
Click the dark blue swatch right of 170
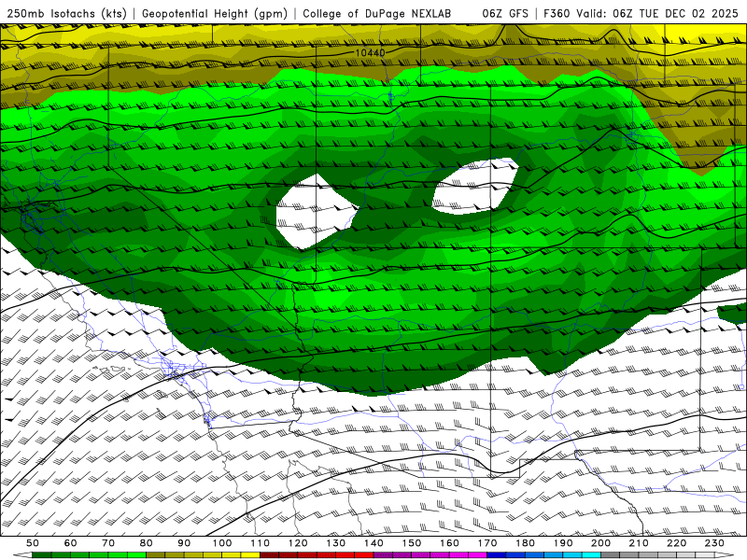(497, 555)
